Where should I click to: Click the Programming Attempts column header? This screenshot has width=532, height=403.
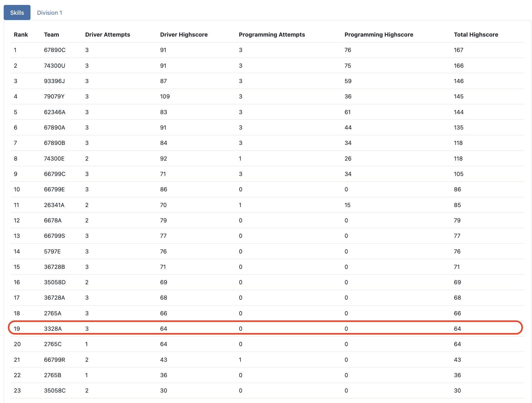click(x=272, y=34)
